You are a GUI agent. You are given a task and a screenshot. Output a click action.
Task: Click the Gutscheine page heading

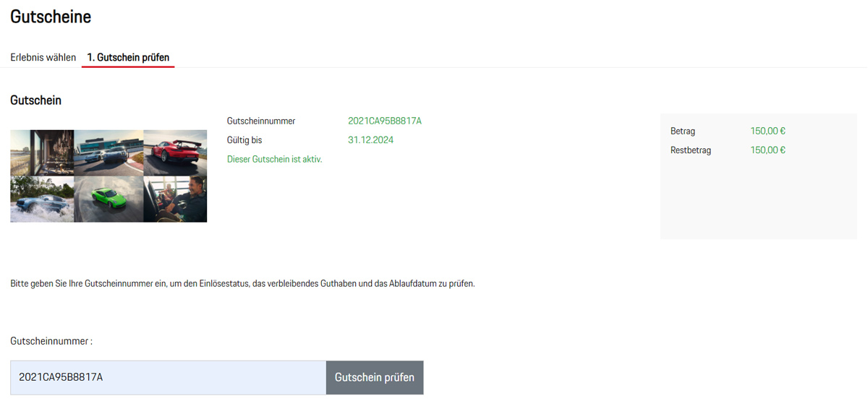click(51, 16)
